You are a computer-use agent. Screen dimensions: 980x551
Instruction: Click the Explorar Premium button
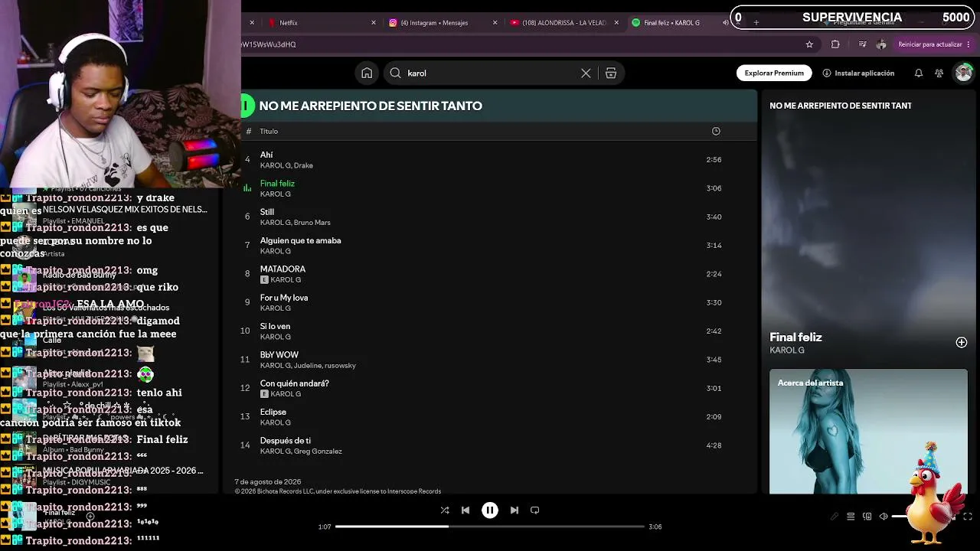coord(774,73)
